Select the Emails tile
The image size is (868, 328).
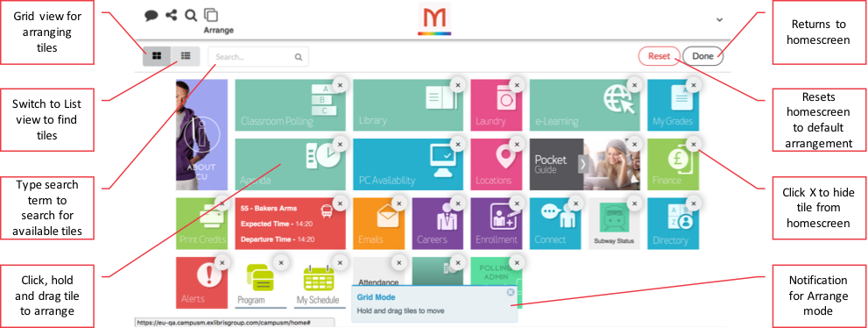click(378, 224)
